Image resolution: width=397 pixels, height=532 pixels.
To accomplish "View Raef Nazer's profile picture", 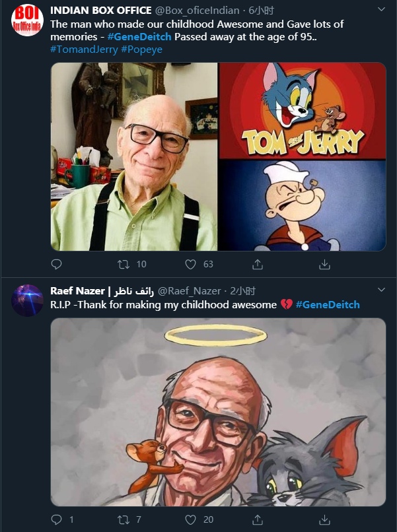I will [x=28, y=300].
